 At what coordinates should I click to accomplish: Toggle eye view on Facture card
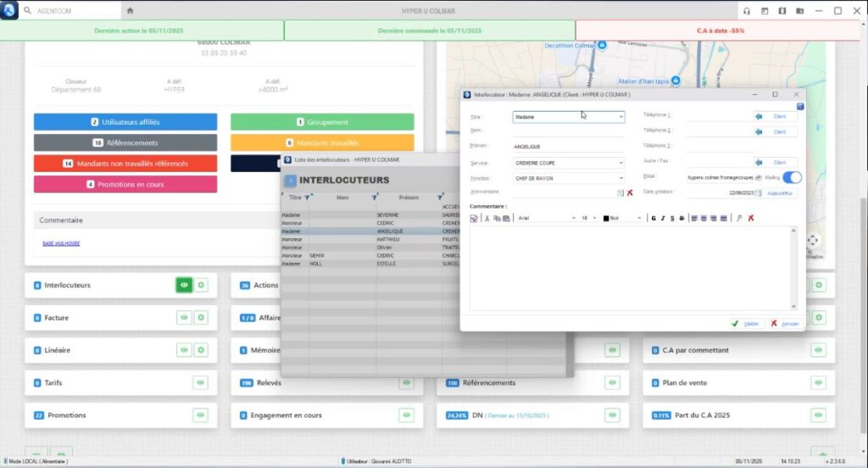(x=184, y=318)
